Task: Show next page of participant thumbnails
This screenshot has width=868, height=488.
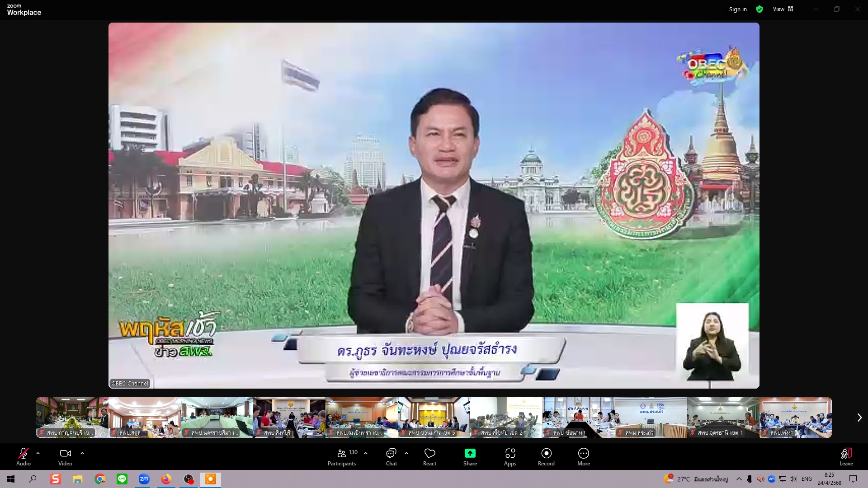Action: click(x=859, y=418)
